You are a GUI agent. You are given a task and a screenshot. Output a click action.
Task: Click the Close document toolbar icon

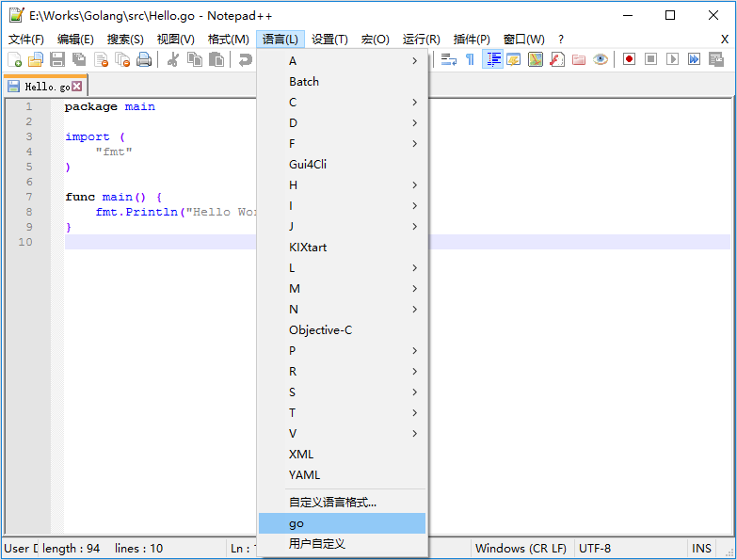pyautogui.click(x=101, y=59)
